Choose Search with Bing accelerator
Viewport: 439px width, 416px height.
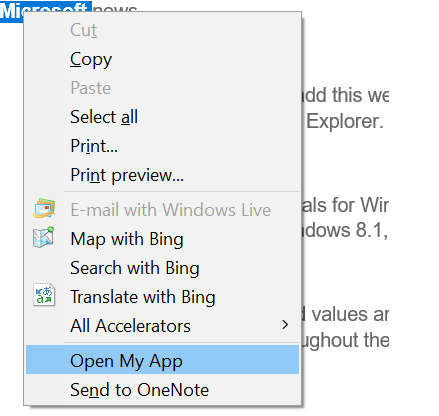162,268
